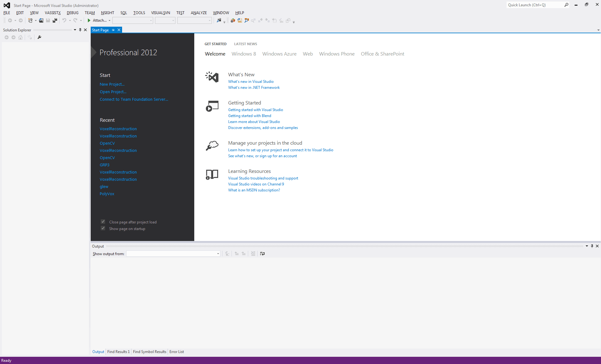The image size is (601, 364).
Task: Open recent project GRP3
Action: click(105, 165)
